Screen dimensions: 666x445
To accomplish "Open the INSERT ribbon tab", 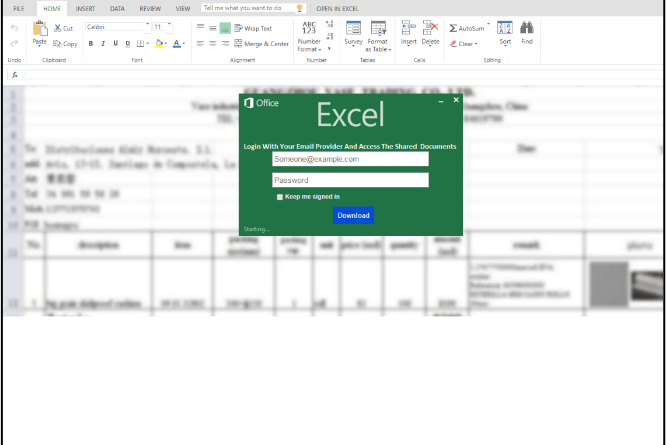I will 85,8.
